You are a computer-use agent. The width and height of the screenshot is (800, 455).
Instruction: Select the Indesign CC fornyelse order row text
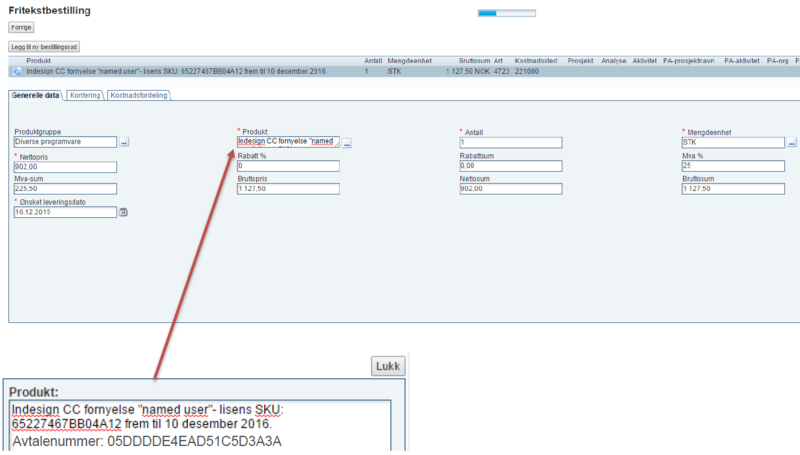pos(176,71)
